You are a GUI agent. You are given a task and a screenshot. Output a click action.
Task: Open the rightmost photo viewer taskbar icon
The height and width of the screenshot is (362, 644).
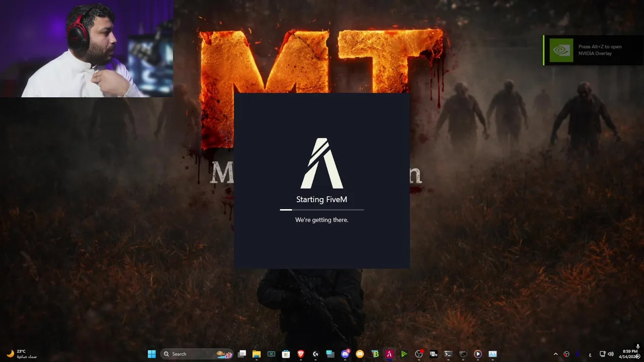[493, 354]
